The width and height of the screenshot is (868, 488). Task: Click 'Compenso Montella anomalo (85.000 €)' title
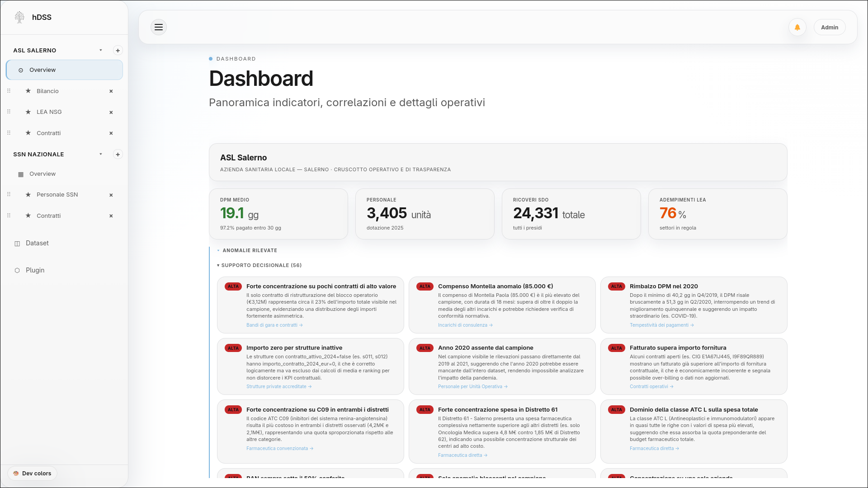(x=495, y=286)
